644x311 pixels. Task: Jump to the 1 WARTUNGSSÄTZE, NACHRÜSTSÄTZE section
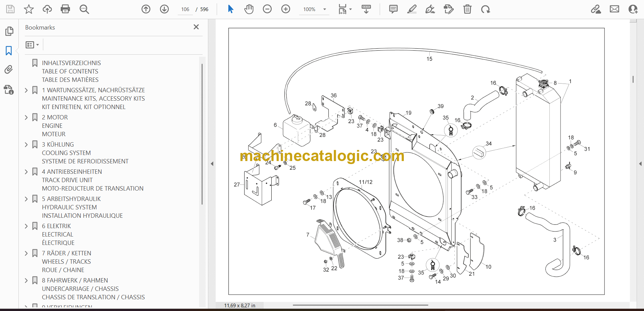tap(93, 98)
